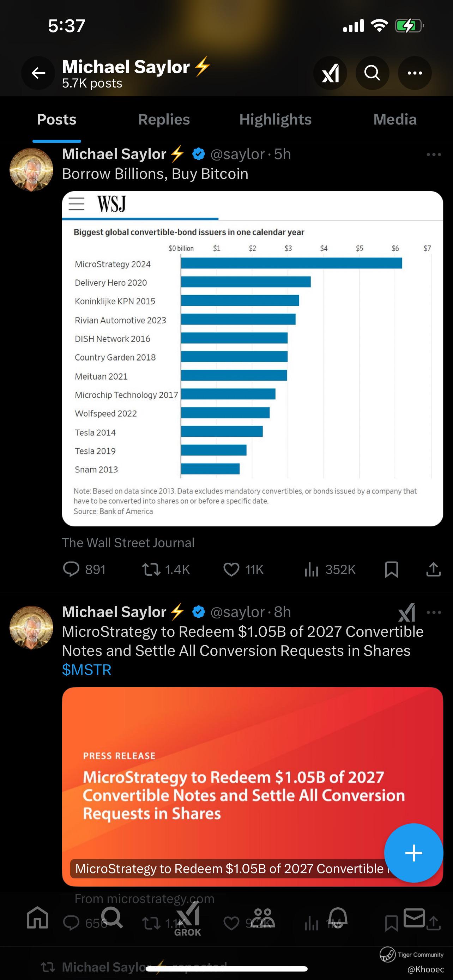The image size is (453, 980).
Task: View analytics for the 352K views post
Action: coord(311,569)
